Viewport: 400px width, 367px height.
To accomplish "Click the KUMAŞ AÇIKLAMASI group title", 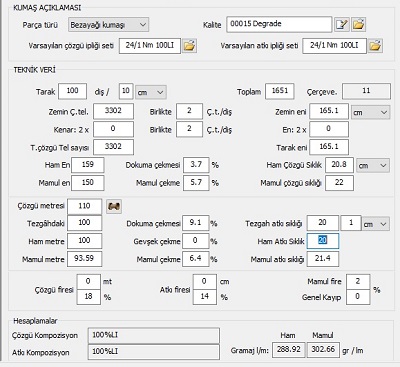I will (47, 8).
